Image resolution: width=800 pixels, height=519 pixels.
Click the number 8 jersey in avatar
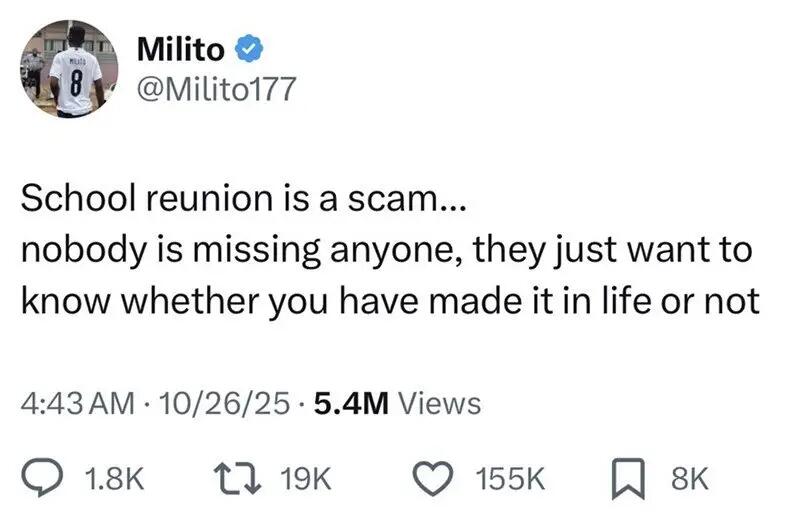(69, 82)
